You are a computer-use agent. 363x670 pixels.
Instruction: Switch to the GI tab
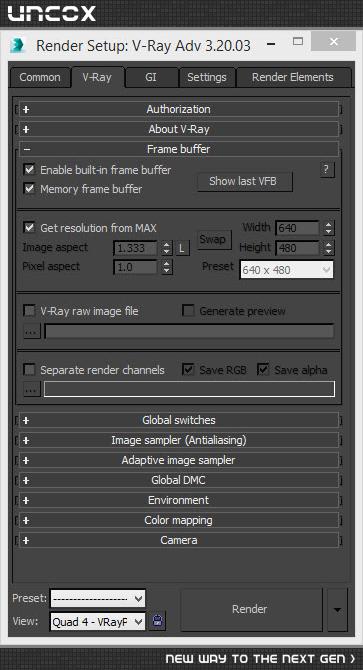click(x=151, y=77)
